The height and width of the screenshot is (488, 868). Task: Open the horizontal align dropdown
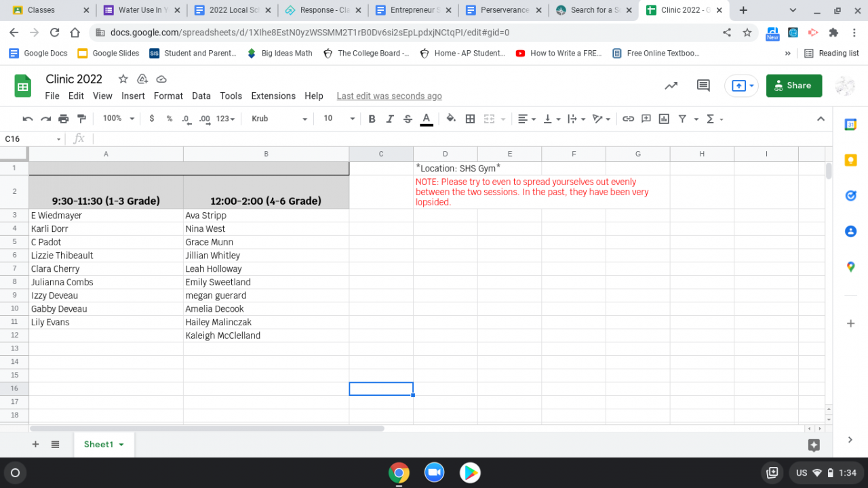coord(527,119)
